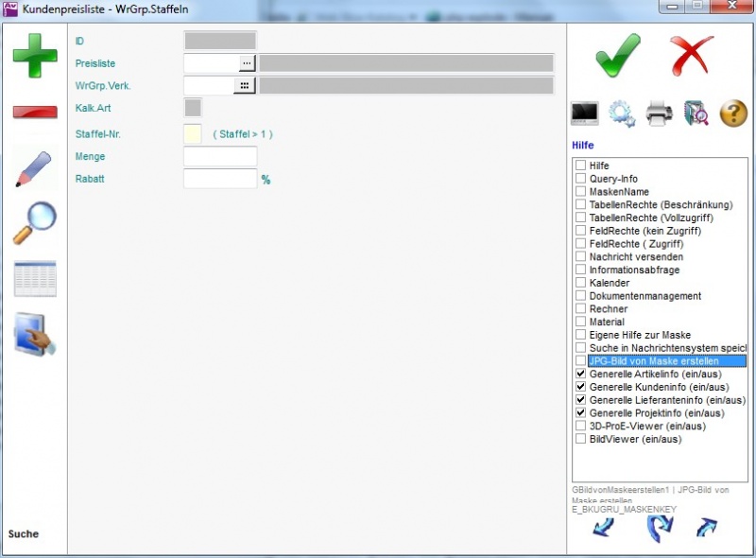756x558 pixels.
Task: Click into the Menge input field
Action: coord(219,157)
